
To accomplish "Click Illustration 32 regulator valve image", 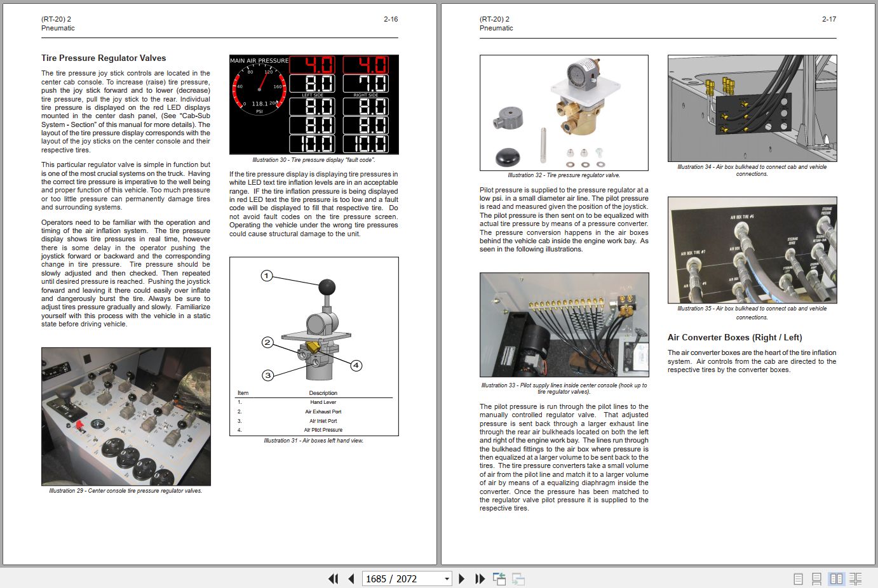I will pyautogui.click(x=564, y=112).
